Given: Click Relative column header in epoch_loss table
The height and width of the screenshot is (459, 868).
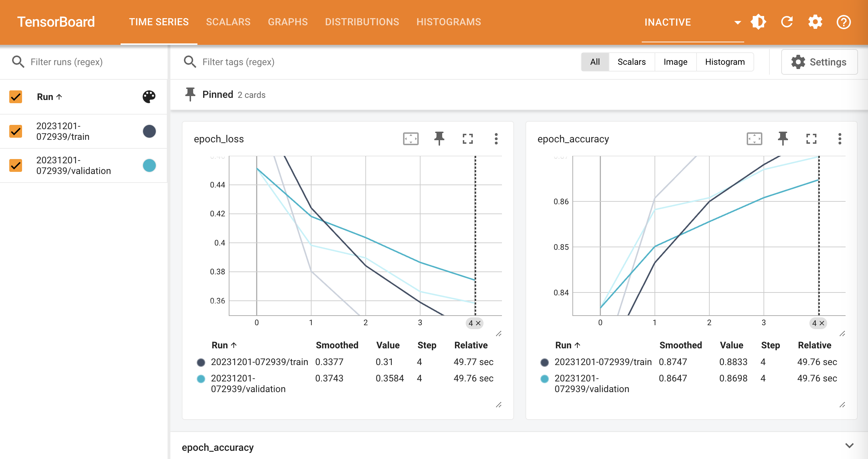Looking at the screenshot, I should [x=471, y=345].
